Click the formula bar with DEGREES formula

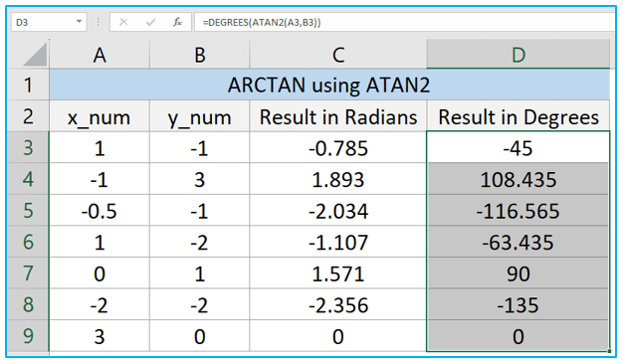pos(404,22)
